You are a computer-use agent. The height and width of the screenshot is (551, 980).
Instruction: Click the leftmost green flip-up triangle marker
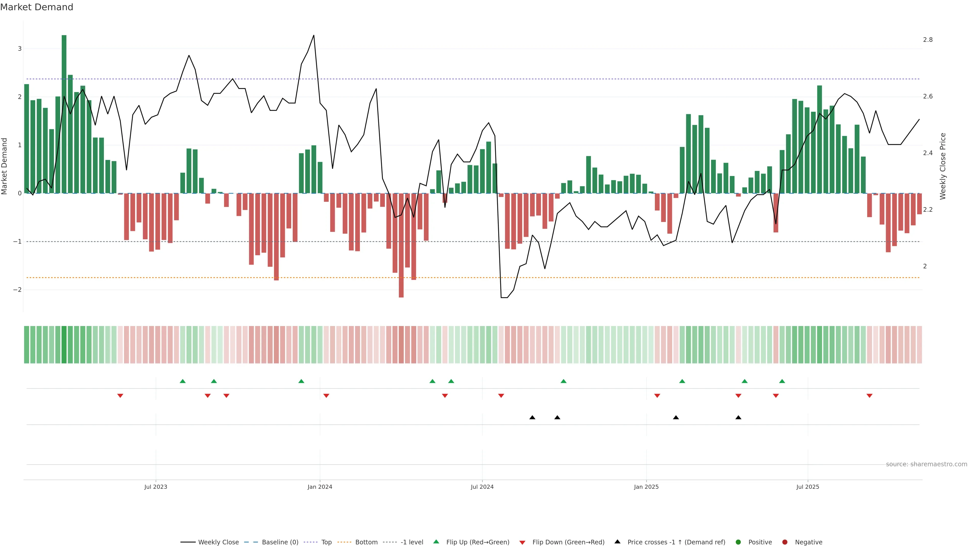coord(183,381)
